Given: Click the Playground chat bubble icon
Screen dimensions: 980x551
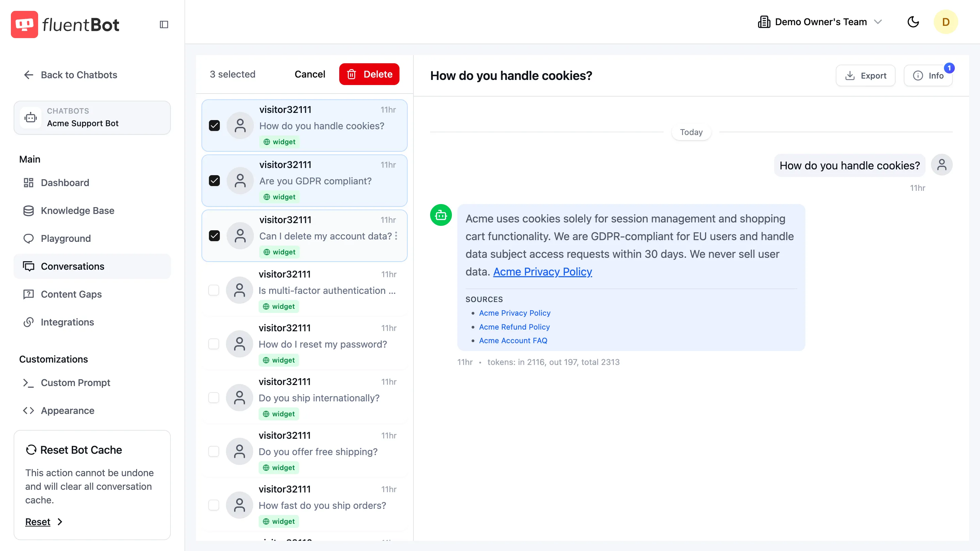Looking at the screenshot, I should tap(29, 238).
